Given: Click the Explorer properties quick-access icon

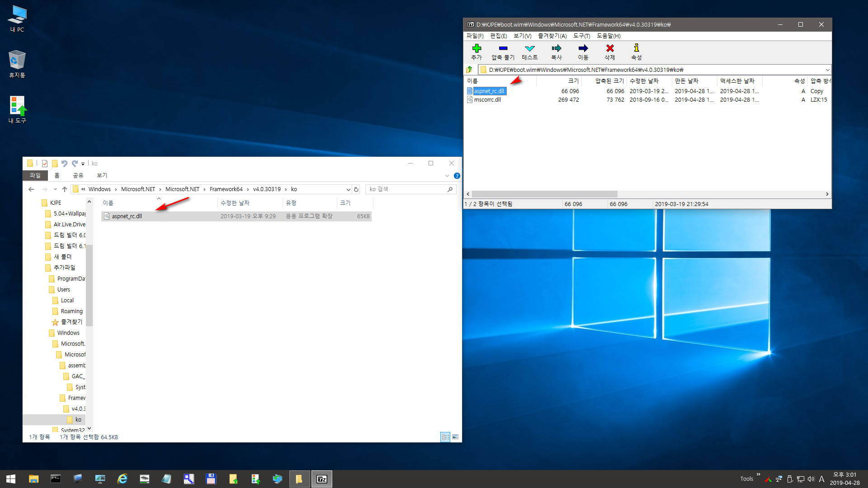Looking at the screenshot, I should coord(44,164).
